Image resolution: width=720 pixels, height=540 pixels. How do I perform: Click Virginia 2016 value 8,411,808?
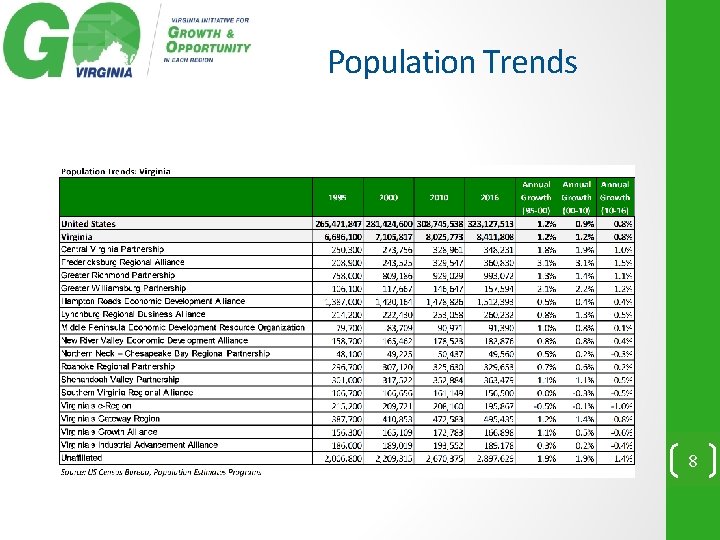click(x=495, y=237)
